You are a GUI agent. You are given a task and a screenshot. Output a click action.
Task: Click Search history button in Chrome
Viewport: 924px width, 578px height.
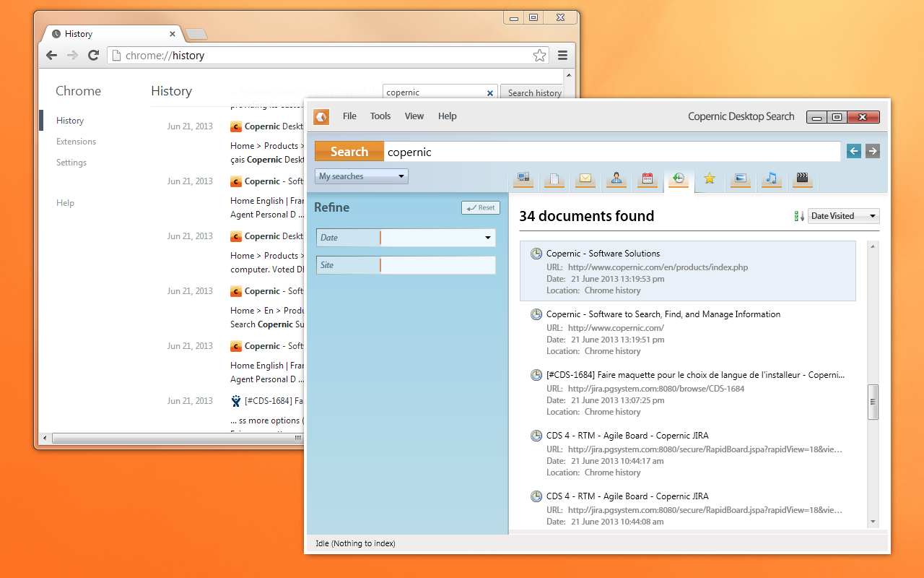tap(534, 93)
